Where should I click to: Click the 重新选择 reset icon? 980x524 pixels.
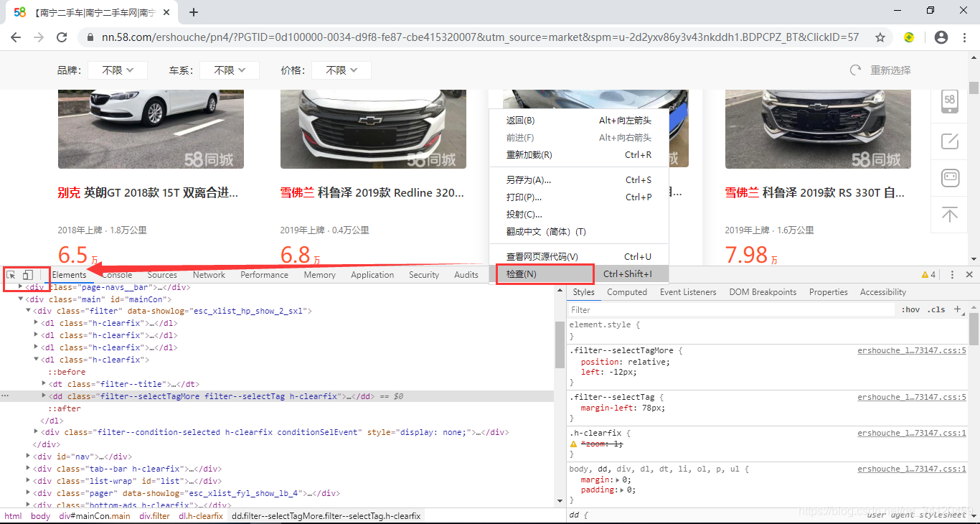coord(855,70)
